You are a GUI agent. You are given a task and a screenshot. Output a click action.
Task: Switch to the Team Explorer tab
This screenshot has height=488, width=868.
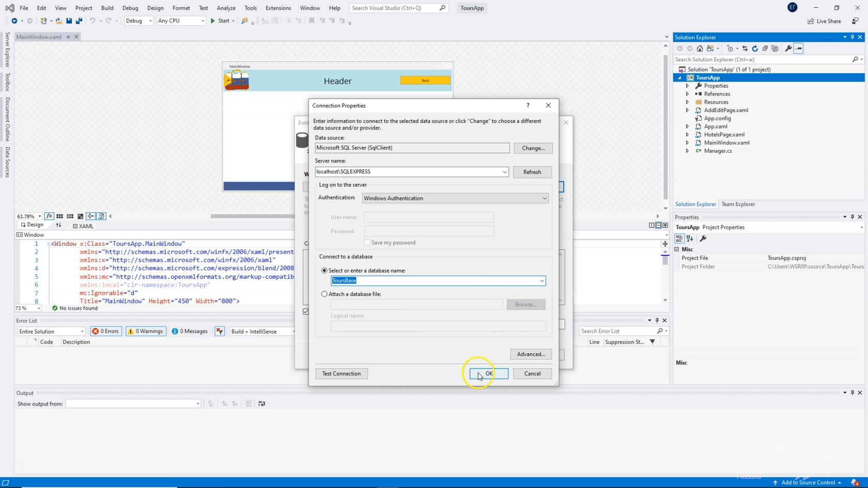point(738,204)
